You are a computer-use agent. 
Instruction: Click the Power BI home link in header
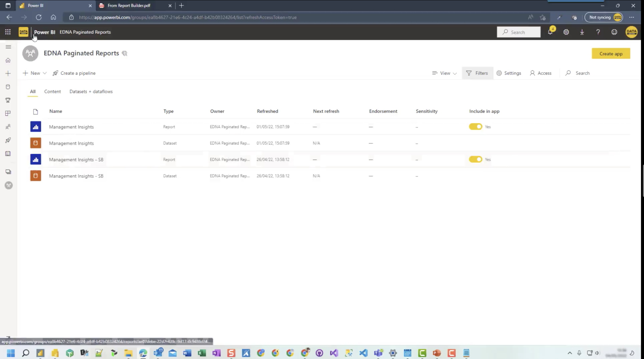44,32
